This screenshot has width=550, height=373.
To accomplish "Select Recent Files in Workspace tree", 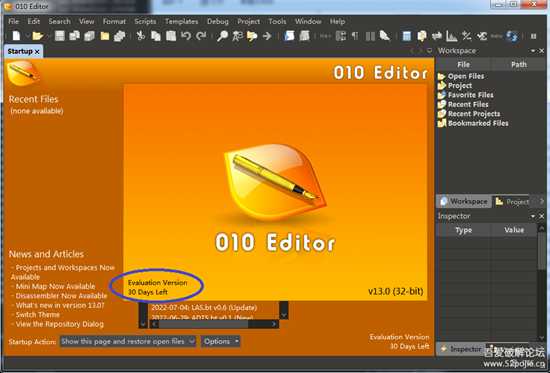I will tap(468, 105).
